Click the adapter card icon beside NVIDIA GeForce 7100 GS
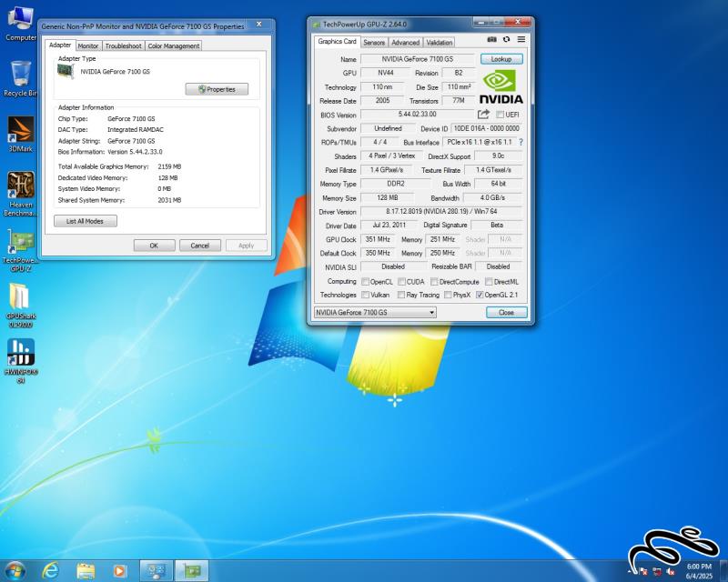 click(66, 72)
